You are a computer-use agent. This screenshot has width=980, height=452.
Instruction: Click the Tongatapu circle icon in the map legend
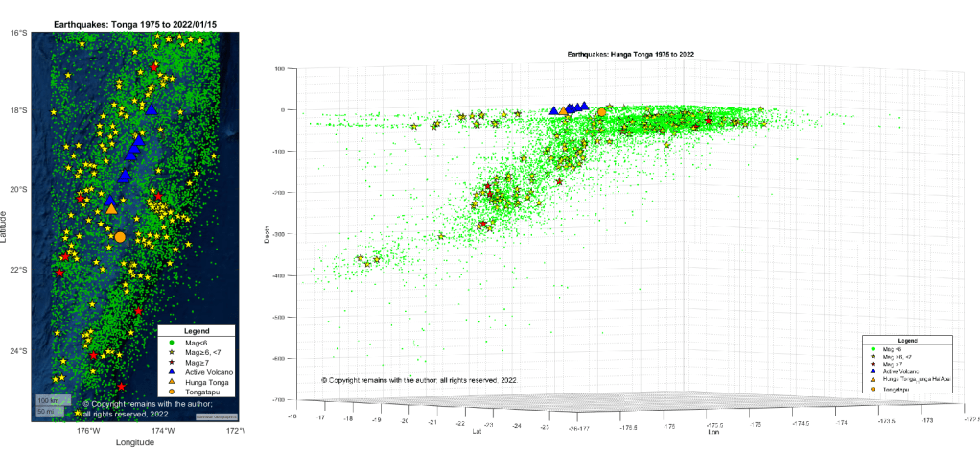pyautogui.click(x=172, y=392)
